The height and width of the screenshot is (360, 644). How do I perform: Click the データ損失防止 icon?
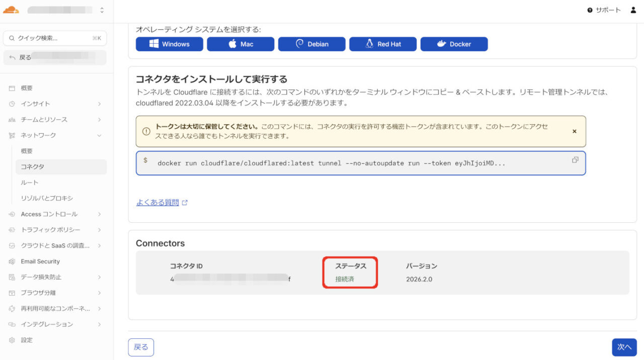point(12,277)
